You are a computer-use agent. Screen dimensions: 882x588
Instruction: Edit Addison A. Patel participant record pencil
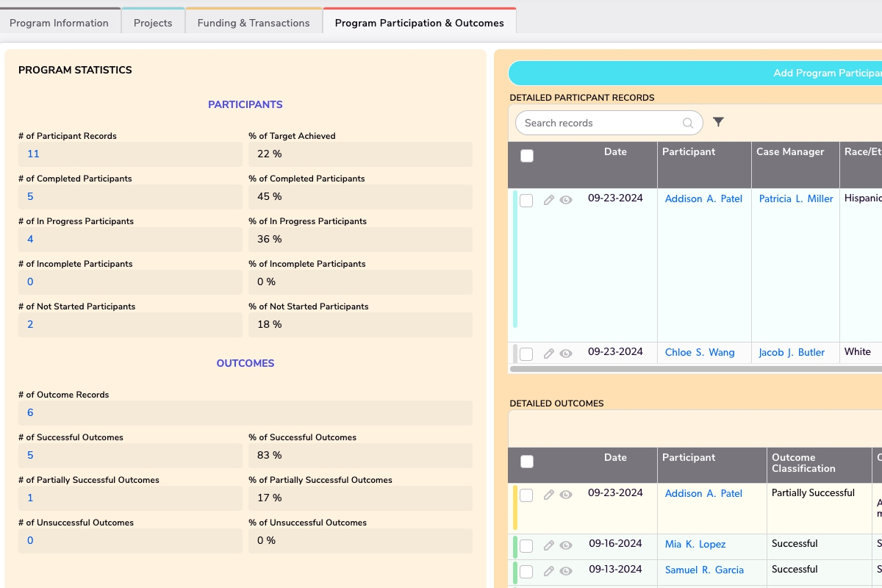[x=548, y=200]
